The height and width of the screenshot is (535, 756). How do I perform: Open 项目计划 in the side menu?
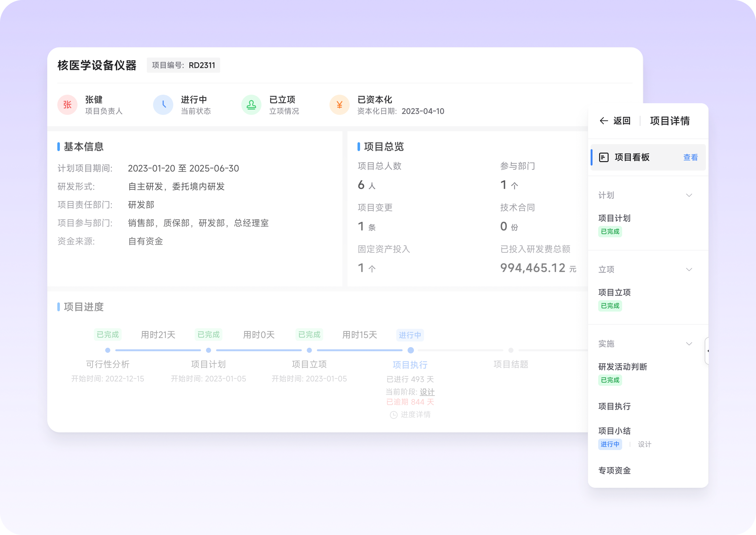point(614,218)
